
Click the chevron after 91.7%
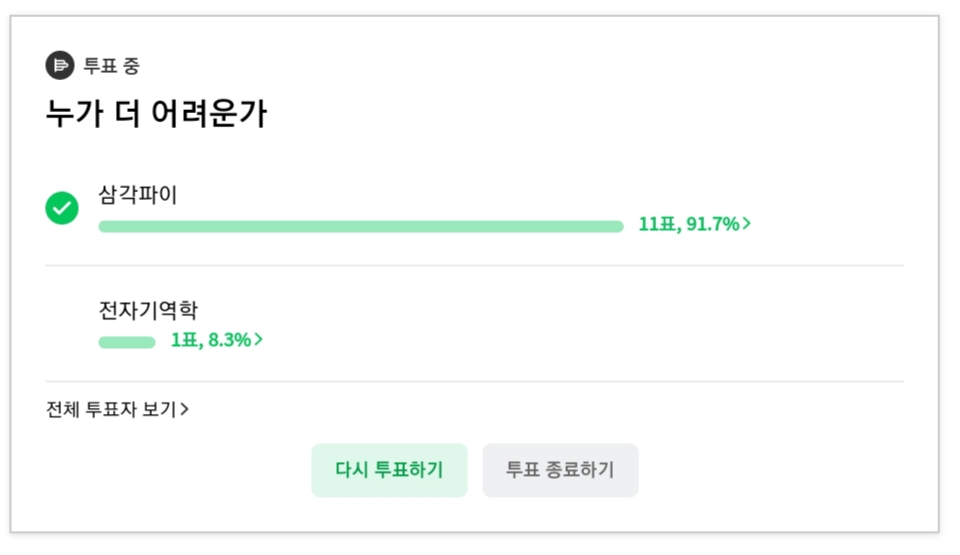[746, 224]
